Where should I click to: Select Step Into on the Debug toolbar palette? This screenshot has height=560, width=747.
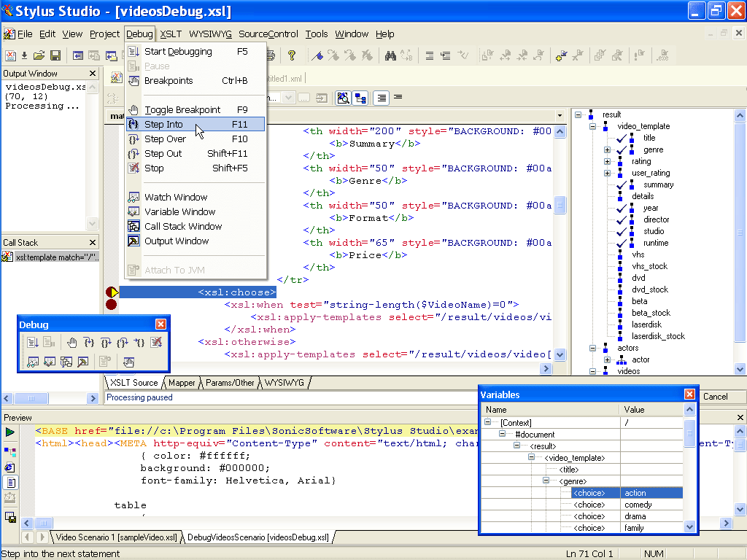pyautogui.click(x=90, y=343)
